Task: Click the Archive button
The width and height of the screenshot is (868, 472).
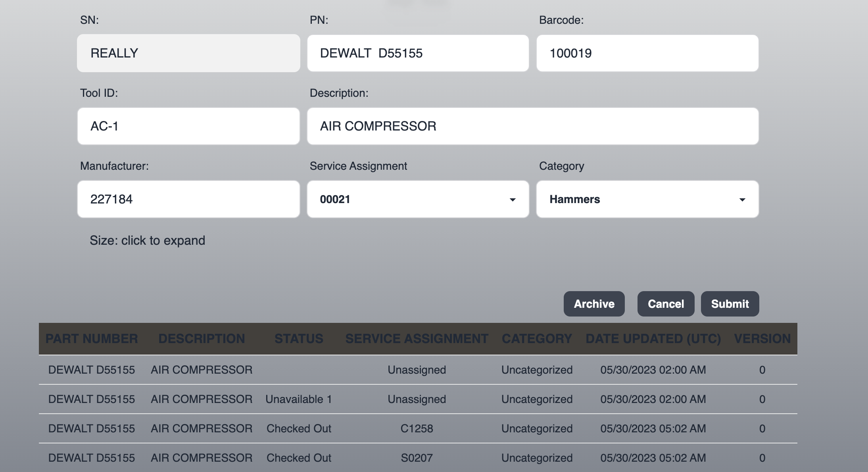Action: point(594,304)
